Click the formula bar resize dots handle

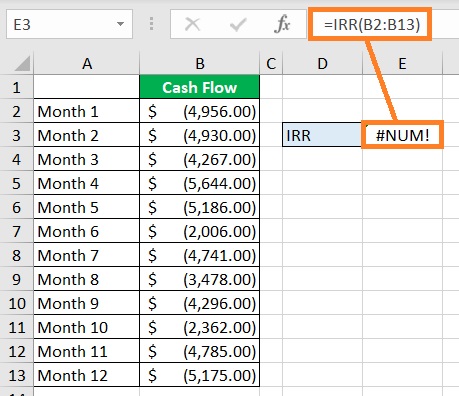tap(151, 24)
